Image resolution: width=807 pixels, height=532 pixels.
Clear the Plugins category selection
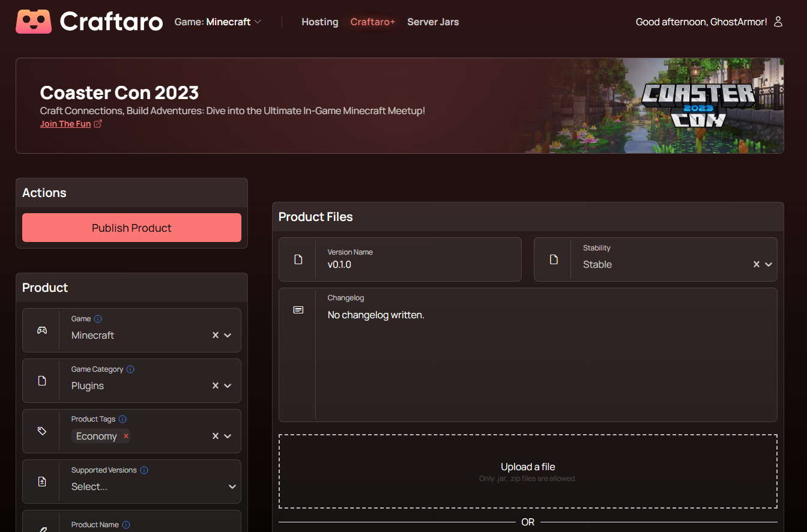(x=215, y=385)
